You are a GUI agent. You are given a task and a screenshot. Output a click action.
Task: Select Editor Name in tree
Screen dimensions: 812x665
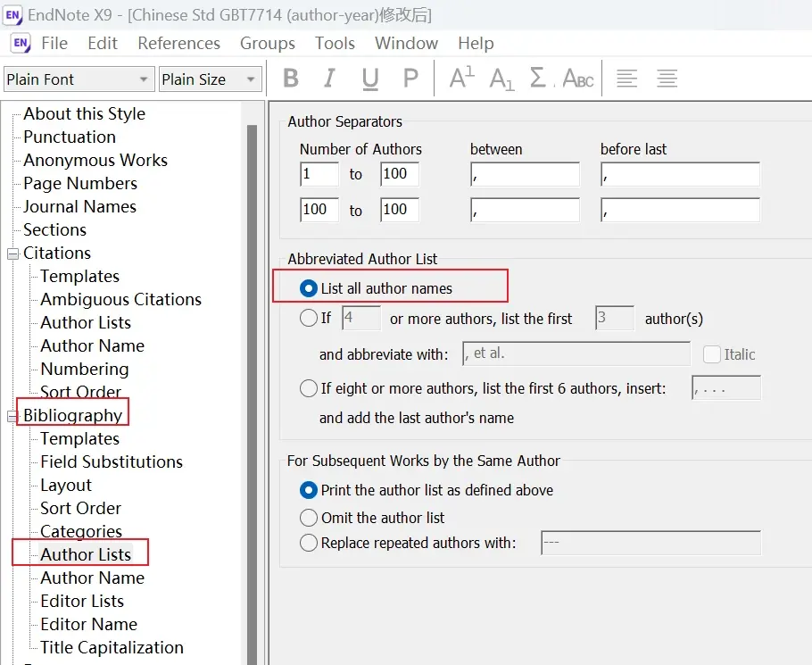coord(88,624)
